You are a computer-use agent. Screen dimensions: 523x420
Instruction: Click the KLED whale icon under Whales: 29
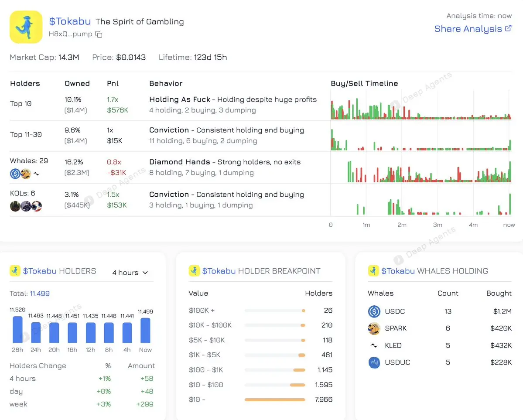tap(36, 174)
